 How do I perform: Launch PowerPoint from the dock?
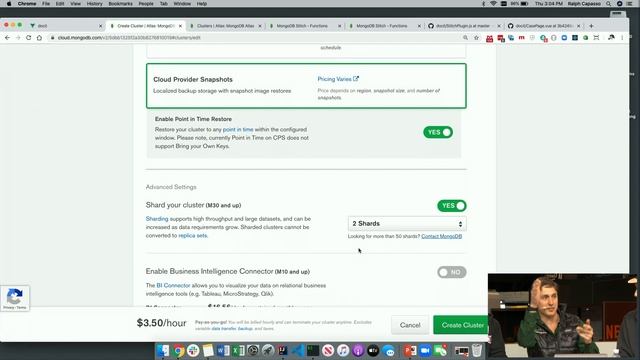click(x=410, y=351)
